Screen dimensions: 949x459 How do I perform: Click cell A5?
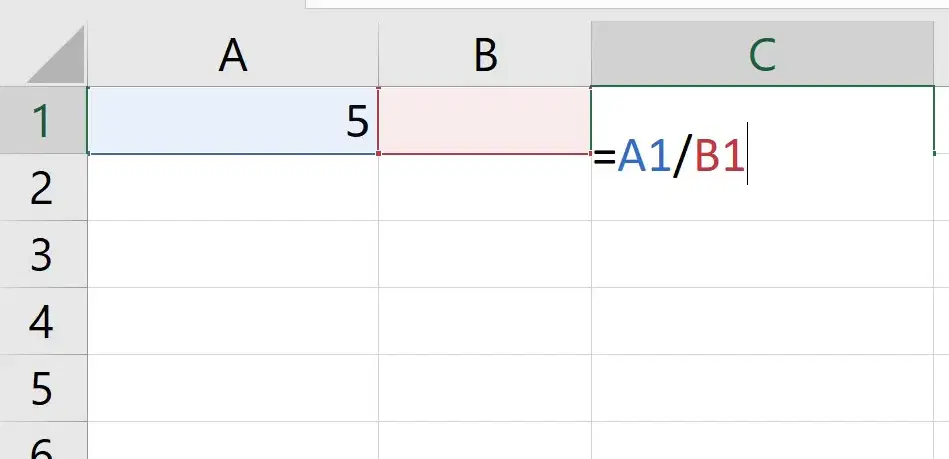pyautogui.click(x=233, y=388)
